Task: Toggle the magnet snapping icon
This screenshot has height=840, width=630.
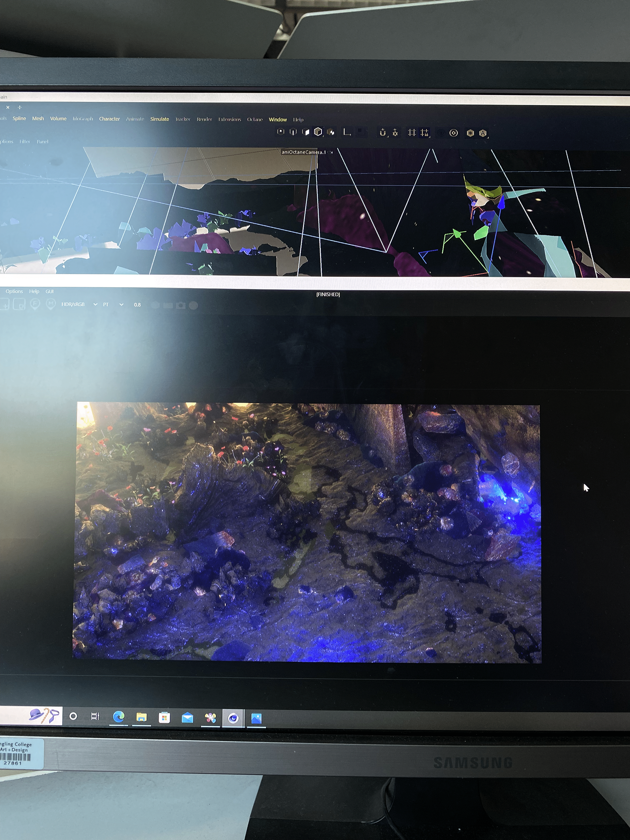Action: 383,133
